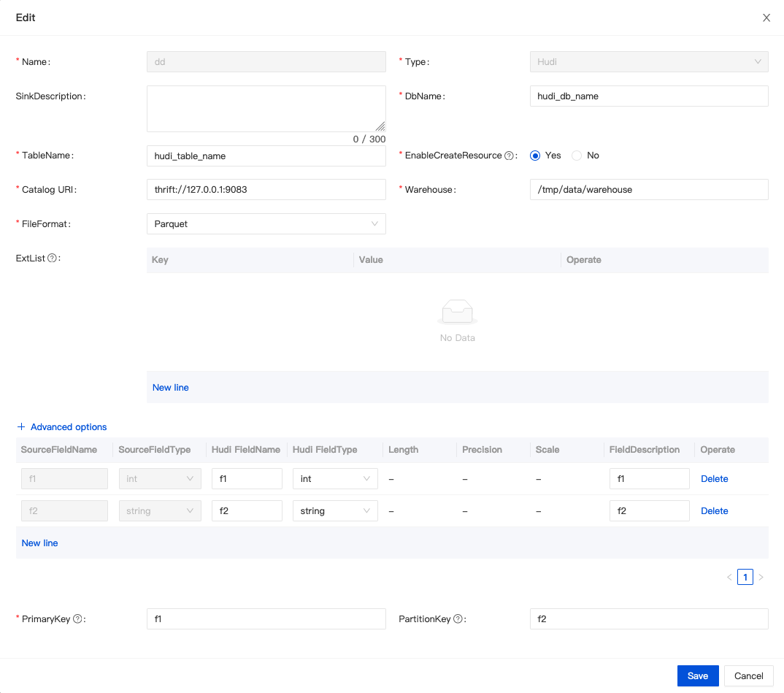Open Hudi FieldType dropdown for f2 row
This screenshot has height=693, width=784.
click(x=335, y=511)
